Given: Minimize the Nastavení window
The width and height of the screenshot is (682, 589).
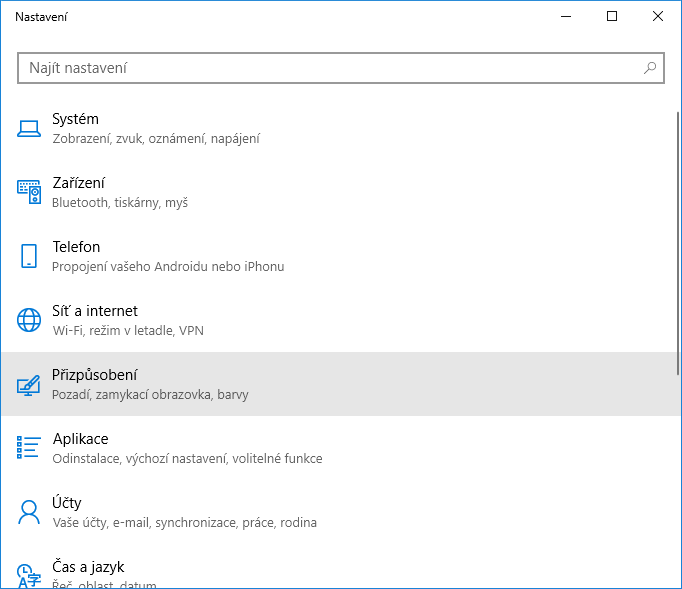Looking at the screenshot, I should click(x=566, y=17).
